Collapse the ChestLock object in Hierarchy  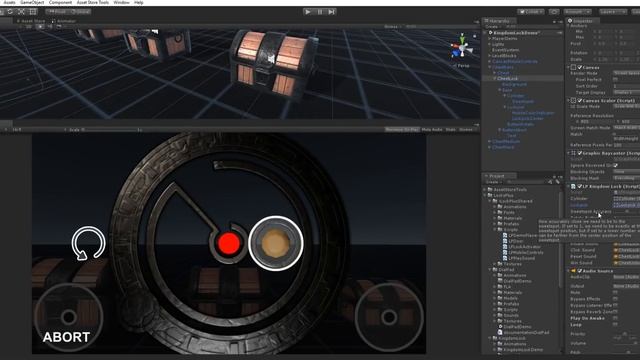tap(494, 78)
